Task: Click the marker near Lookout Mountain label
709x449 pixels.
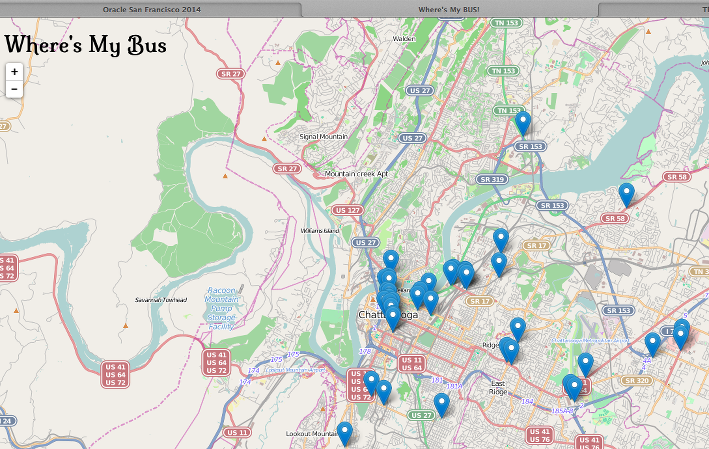Action: (345, 434)
